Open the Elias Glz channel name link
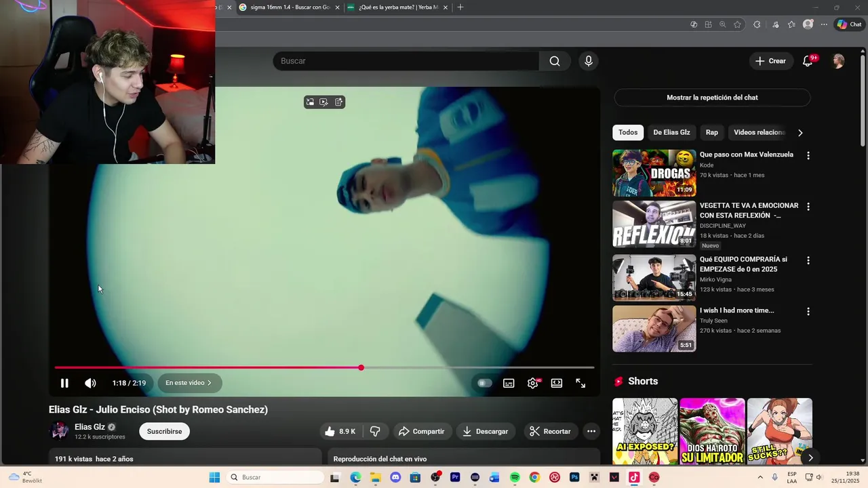This screenshot has height=488, width=868. [x=90, y=427]
